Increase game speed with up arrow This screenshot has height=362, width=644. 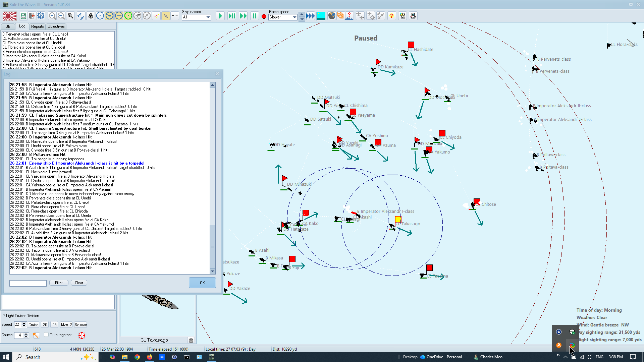click(x=302, y=14)
